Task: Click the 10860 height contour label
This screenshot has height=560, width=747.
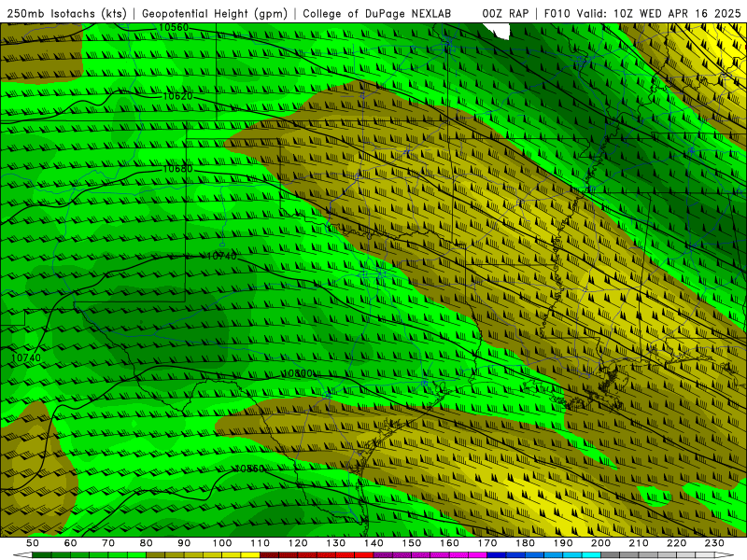Action: 249,469
